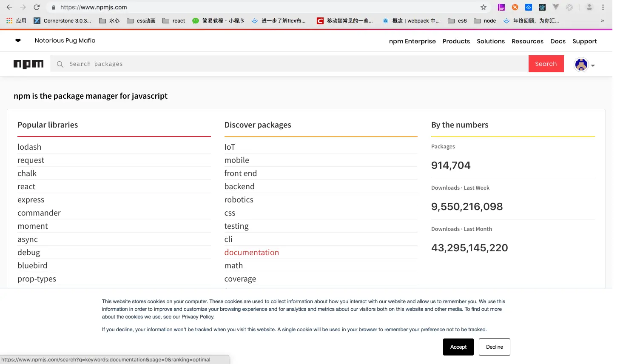Screen dimensions: 623x364
Task: Open the Chrome three-dot menu
Action: 603,7
